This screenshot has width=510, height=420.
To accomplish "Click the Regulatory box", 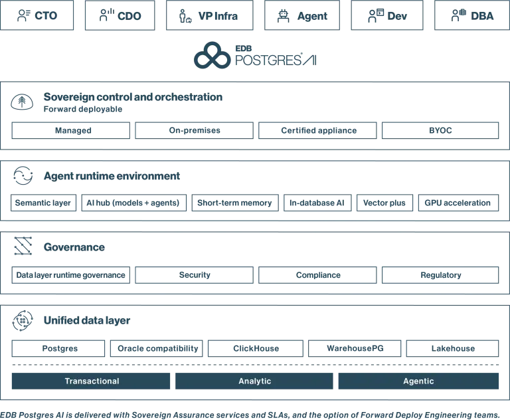I will pyautogui.click(x=440, y=275).
